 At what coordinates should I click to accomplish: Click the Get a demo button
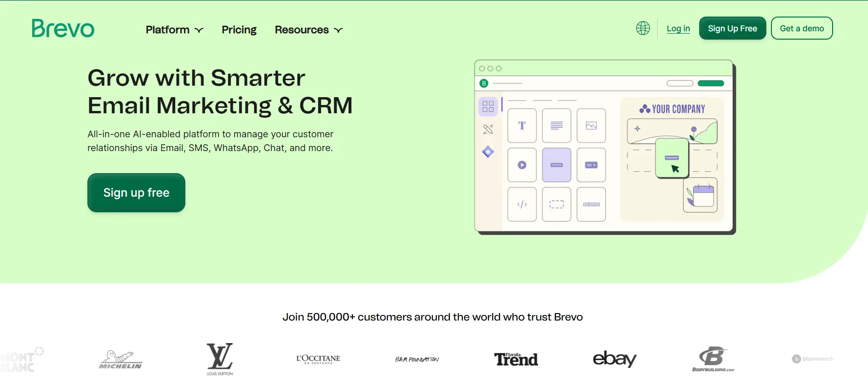[x=801, y=29]
